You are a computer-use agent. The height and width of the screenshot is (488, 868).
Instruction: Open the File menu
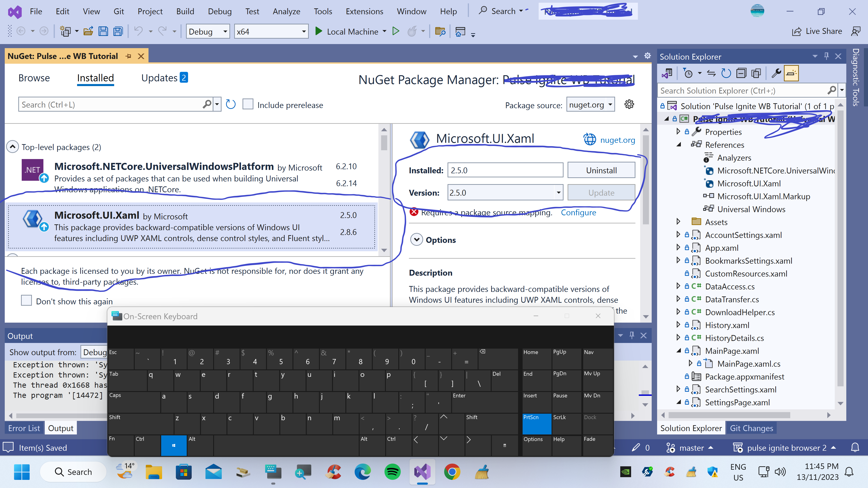click(x=36, y=11)
